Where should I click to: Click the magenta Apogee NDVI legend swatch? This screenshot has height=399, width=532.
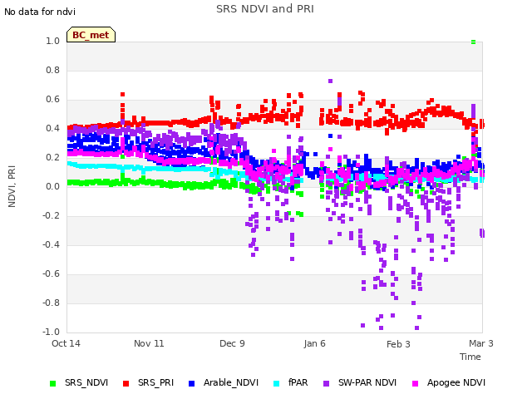[x=415, y=383]
